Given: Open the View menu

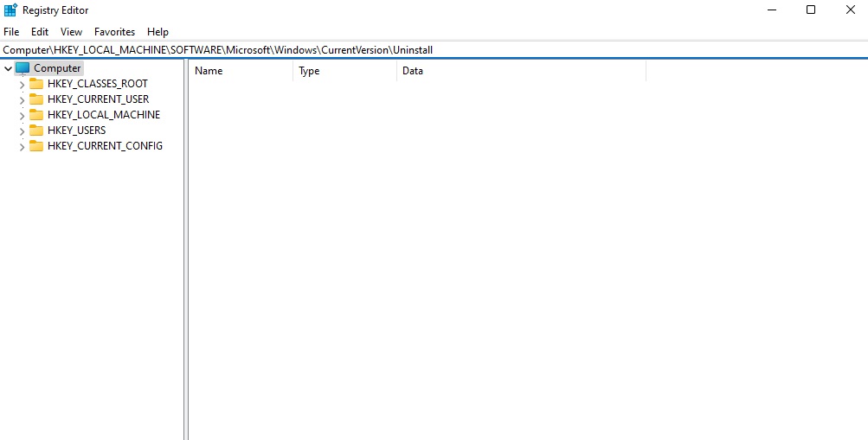Looking at the screenshot, I should point(72,32).
